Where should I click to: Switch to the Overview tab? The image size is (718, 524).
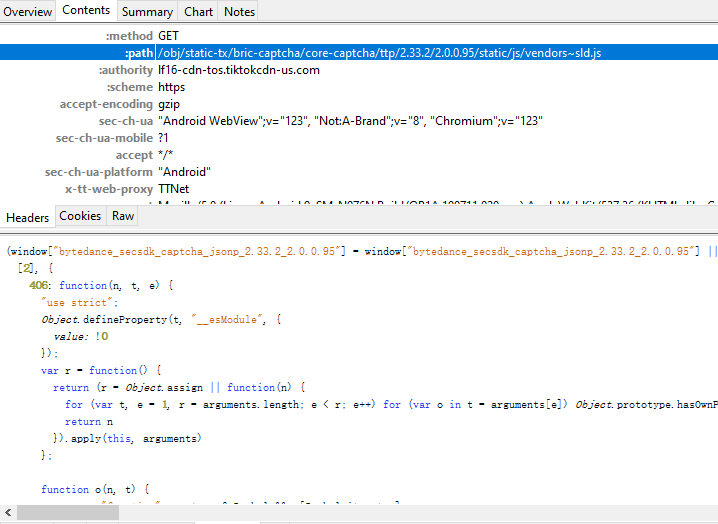pyautogui.click(x=27, y=11)
